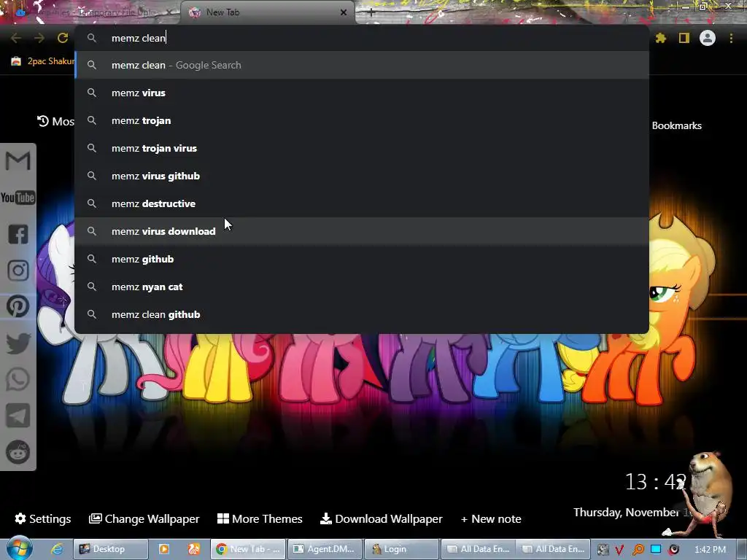Viewport: 747px width, 560px height.
Task: Open the side panel icon
Action: pos(684,38)
